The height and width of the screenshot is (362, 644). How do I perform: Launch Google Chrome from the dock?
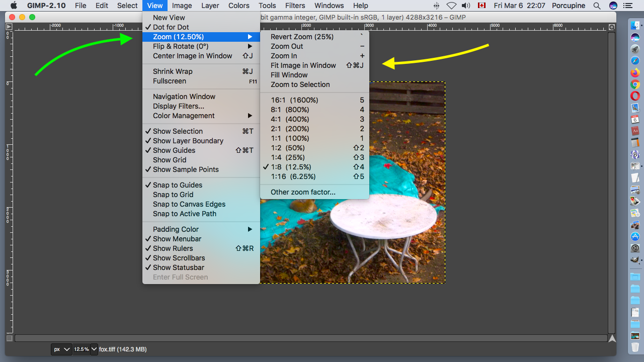635,84
